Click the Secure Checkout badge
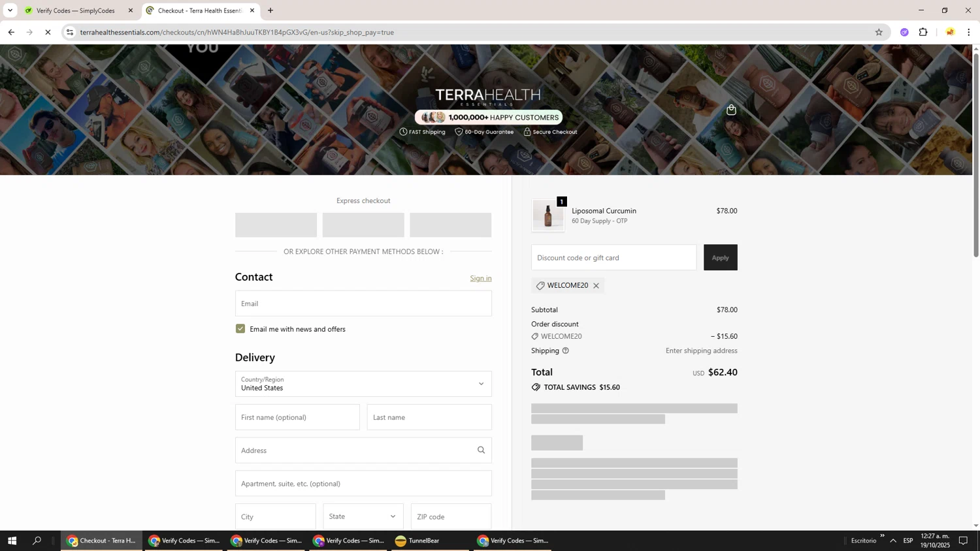Screen dimensions: 980x551 550,132
